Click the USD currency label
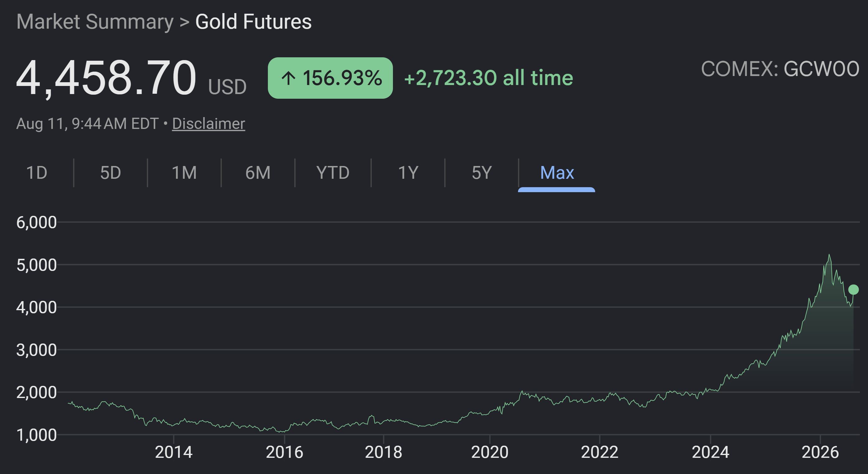Viewport: 868px width, 474px height. tap(227, 87)
